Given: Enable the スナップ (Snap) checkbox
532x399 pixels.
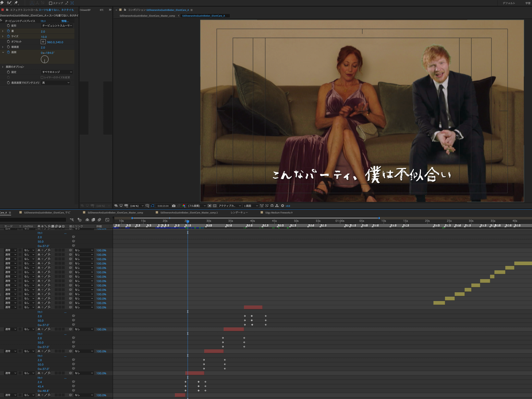Looking at the screenshot, I should [x=50, y=3].
